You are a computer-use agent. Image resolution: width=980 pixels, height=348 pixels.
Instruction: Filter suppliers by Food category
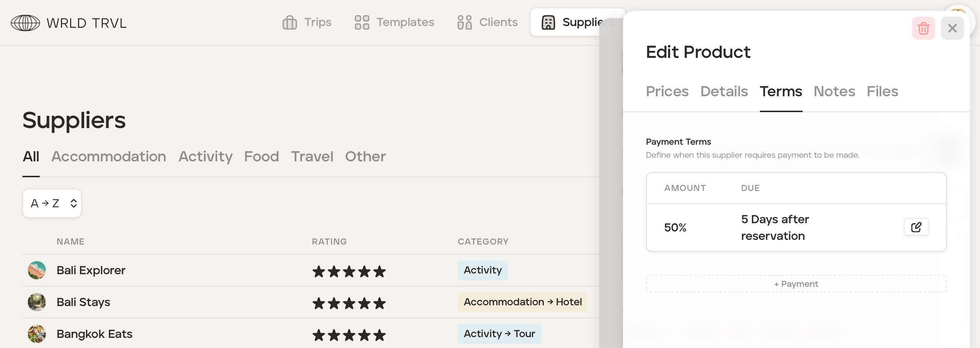tap(261, 157)
